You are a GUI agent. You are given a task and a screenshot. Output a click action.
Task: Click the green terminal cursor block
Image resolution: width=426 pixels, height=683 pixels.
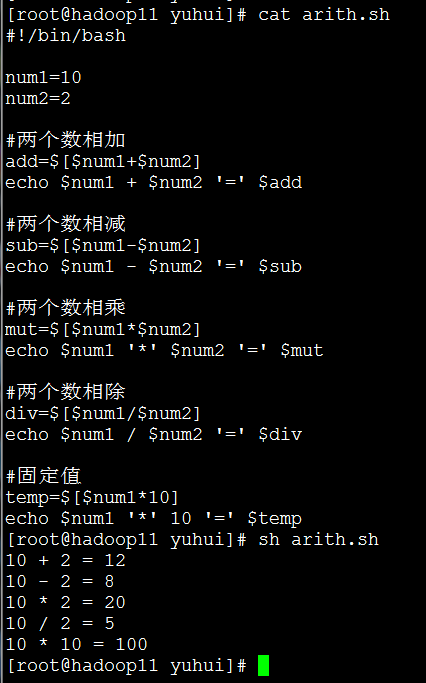click(263, 665)
